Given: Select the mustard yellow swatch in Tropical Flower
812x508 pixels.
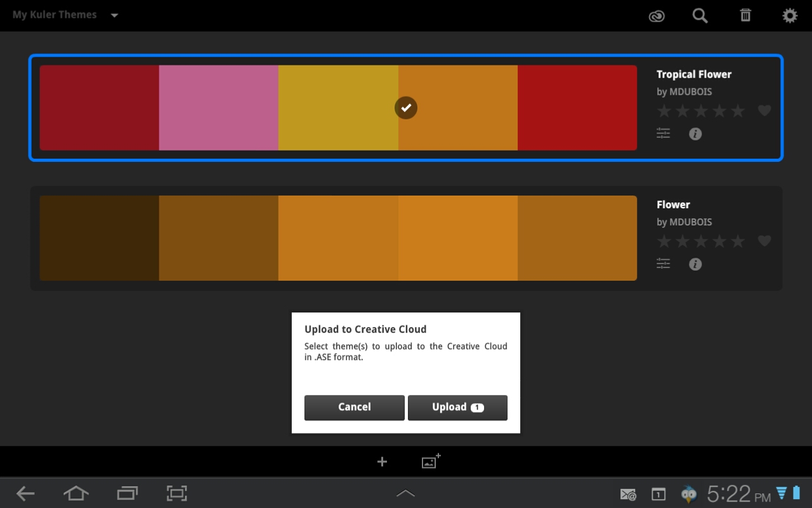Looking at the screenshot, I should pos(338,108).
